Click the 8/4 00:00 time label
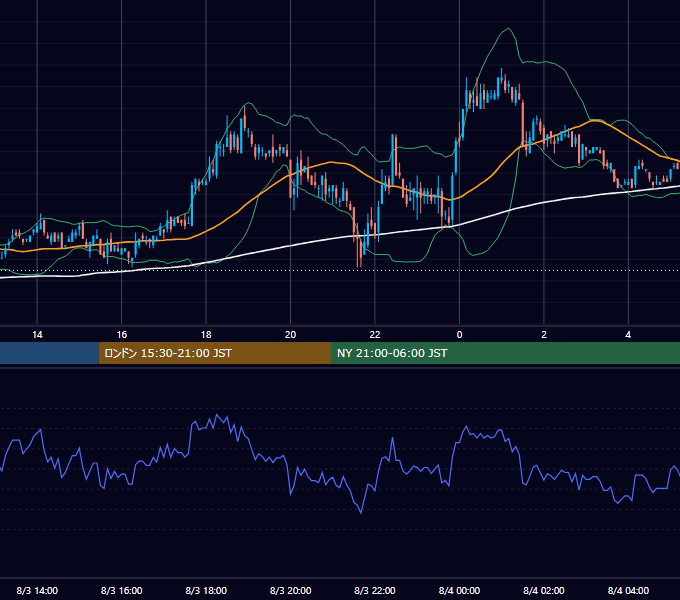This screenshot has height=600, width=680. [459, 590]
